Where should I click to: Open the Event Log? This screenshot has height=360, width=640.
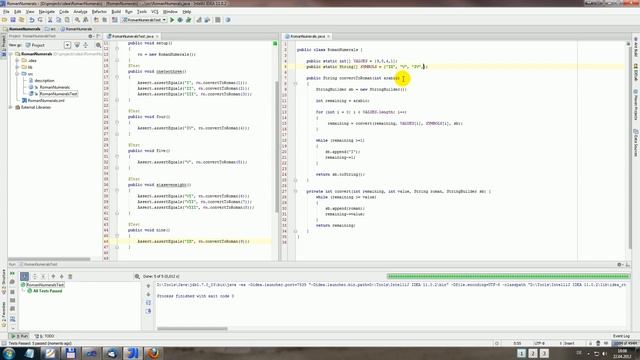pos(621,336)
